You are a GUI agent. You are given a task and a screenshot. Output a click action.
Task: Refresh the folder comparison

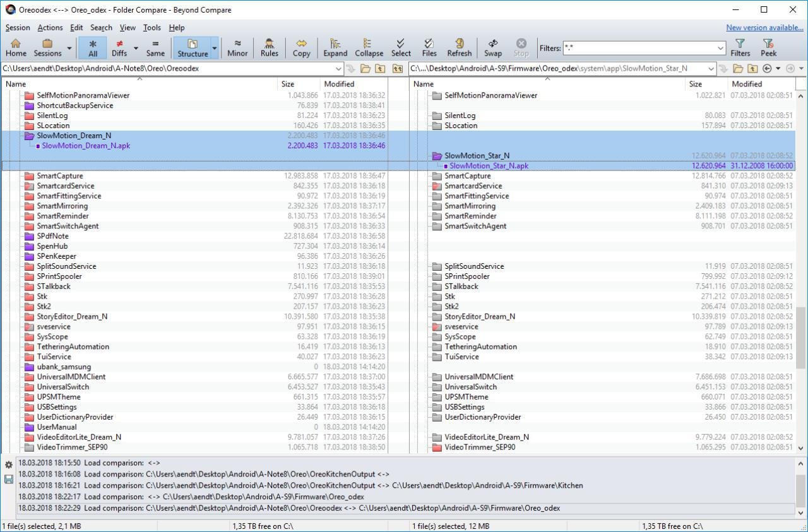click(460, 48)
